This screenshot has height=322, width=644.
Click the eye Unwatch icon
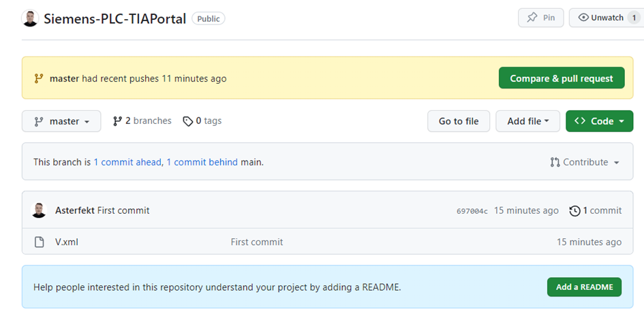pyautogui.click(x=583, y=18)
